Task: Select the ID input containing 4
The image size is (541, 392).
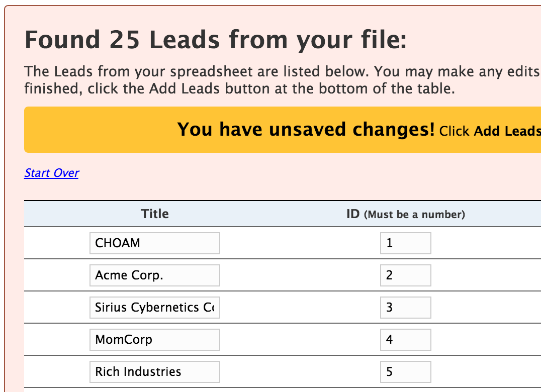Action: click(405, 339)
